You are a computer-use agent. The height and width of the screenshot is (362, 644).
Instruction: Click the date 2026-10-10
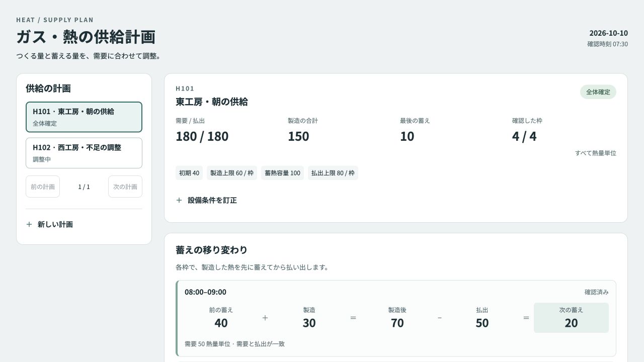pos(609,33)
